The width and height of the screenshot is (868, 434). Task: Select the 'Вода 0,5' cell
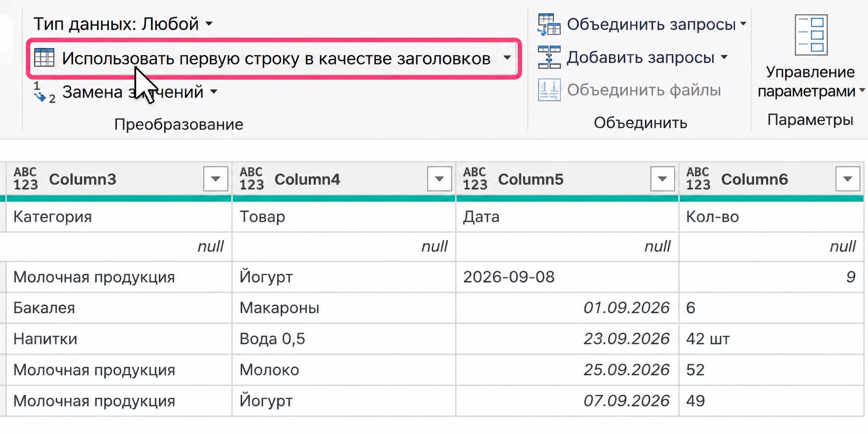coord(344,339)
